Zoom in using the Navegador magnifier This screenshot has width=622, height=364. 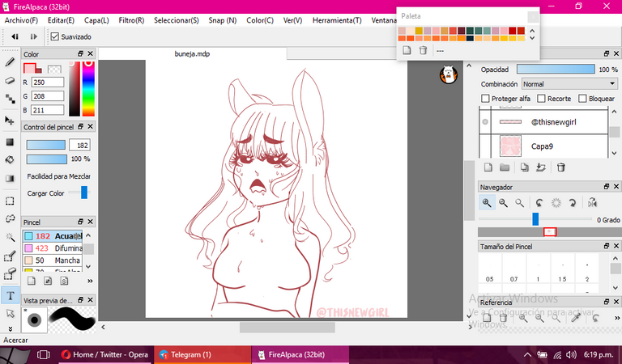(487, 203)
